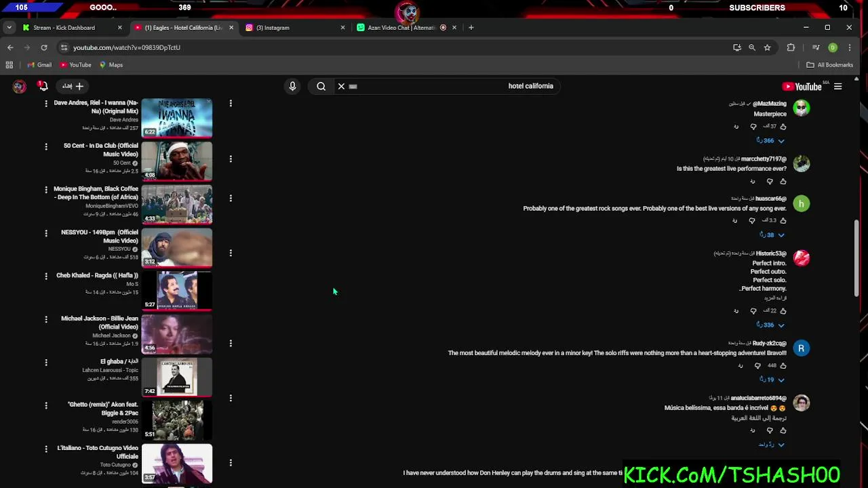Go to YouTube home via the logo

tap(802, 86)
